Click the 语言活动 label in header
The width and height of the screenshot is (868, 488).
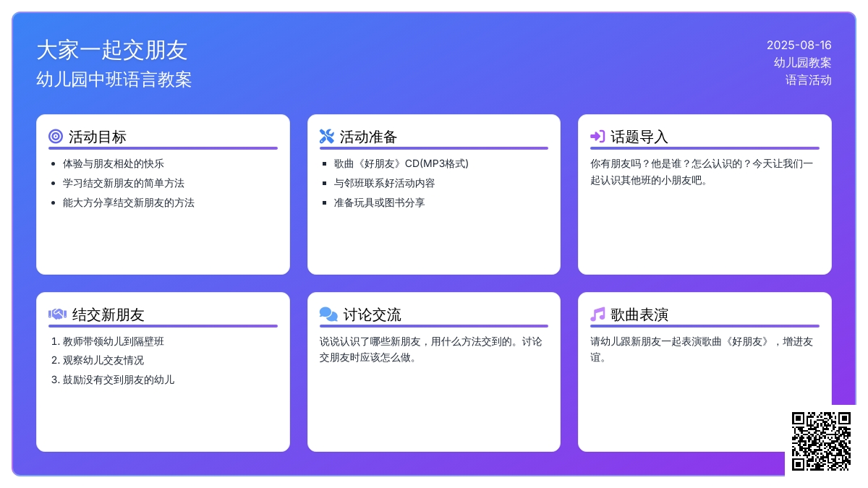coord(809,80)
